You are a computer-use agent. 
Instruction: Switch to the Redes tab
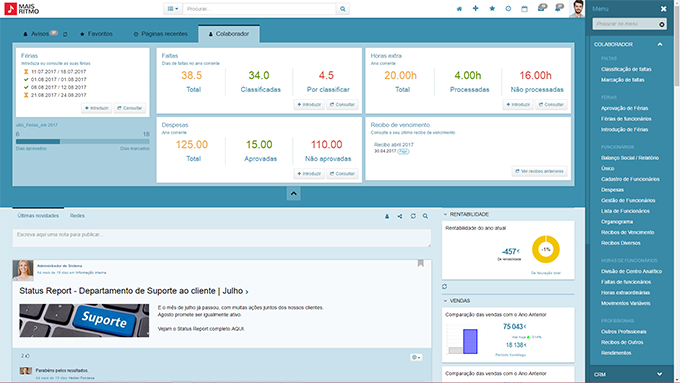[x=77, y=216]
